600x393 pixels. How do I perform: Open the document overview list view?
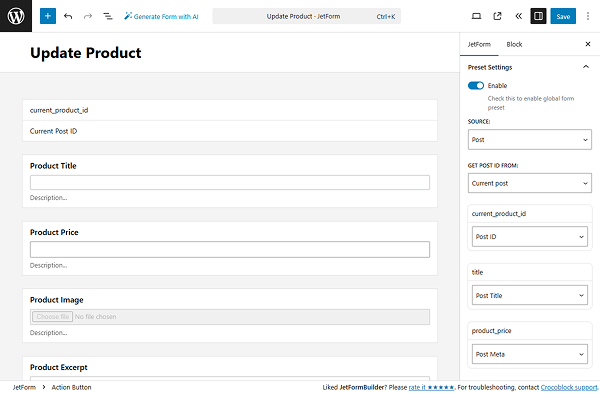(x=108, y=16)
